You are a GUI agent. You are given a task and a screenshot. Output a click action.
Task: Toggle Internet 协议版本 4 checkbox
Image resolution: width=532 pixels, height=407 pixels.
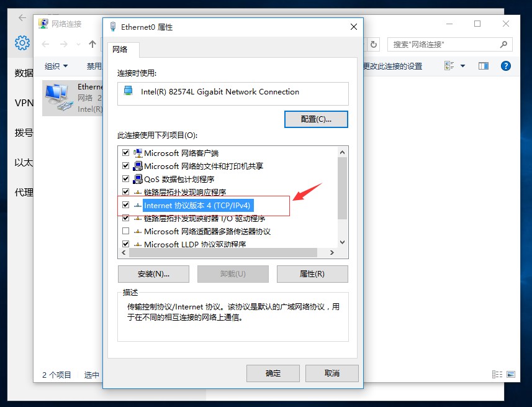126,205
